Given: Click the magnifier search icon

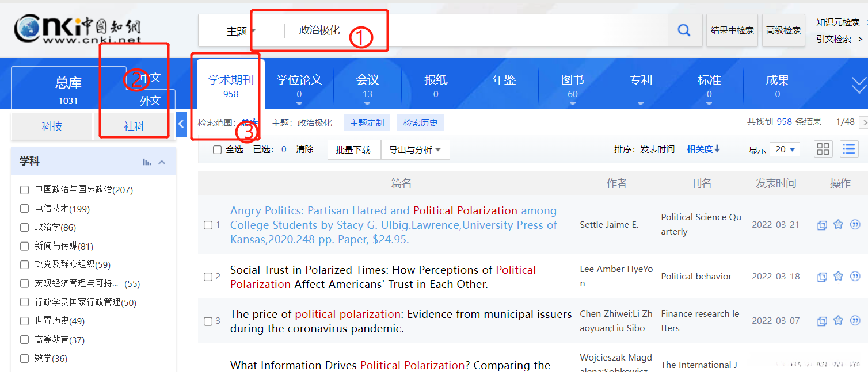Looking at the screenshot, I should point(684,30).
